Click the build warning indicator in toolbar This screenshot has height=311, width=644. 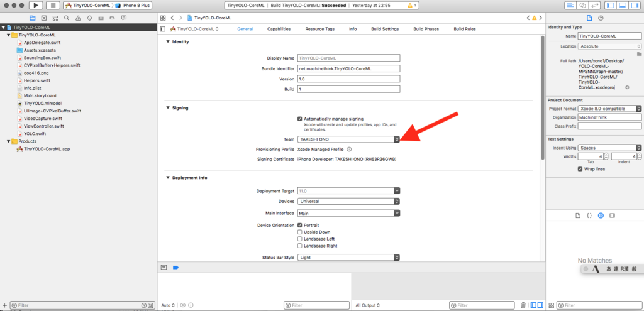click(412, 6)
